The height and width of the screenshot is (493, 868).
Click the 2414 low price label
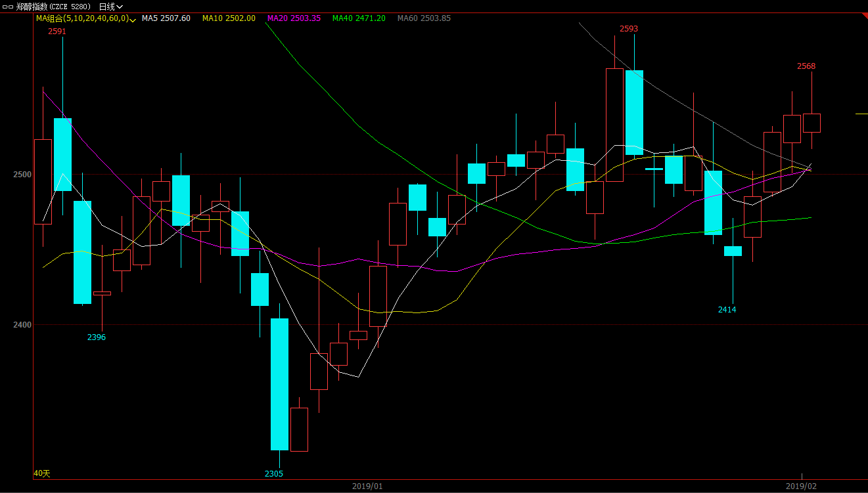(727, 310)
